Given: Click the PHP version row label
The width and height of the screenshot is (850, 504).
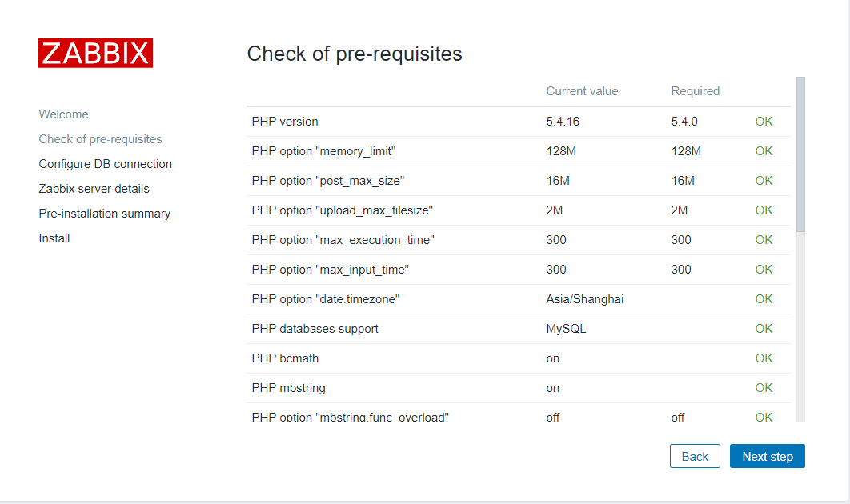Looking at the screenshot, I should (x=285, y=122).
